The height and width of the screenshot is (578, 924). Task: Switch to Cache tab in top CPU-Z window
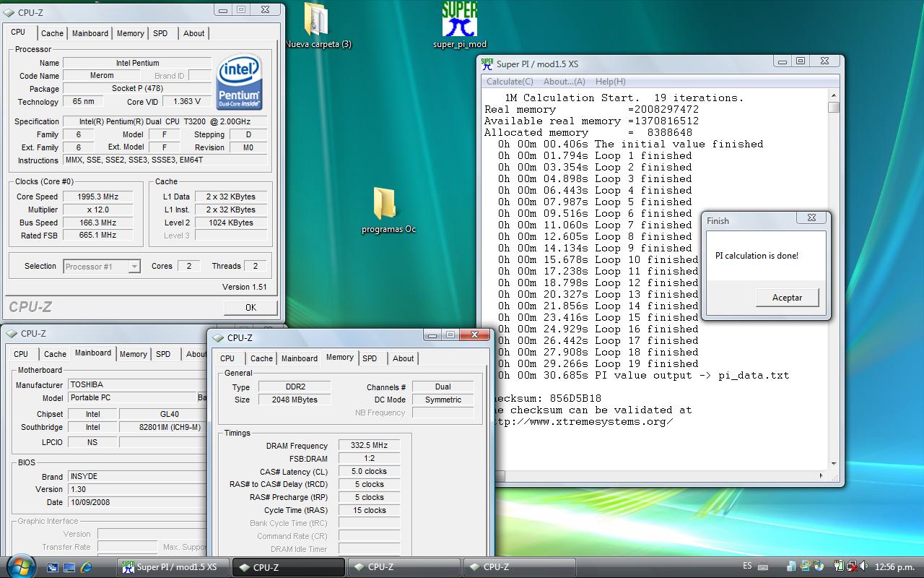pos(52,33)
